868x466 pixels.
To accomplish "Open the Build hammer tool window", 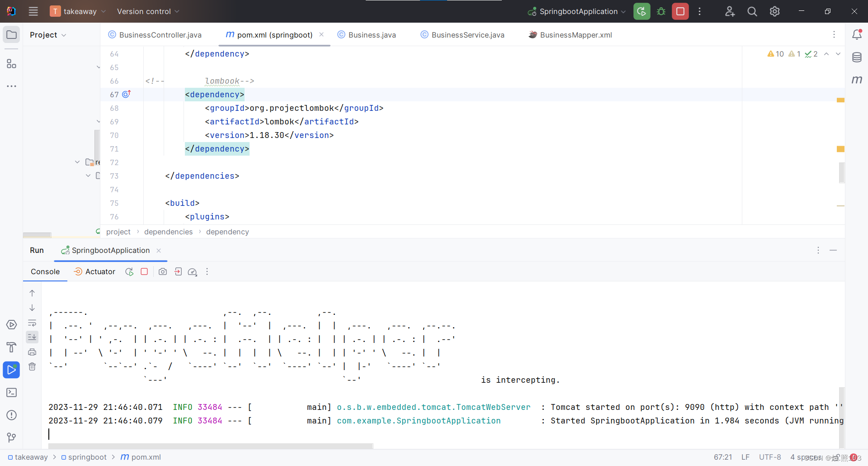I will click(x=11, y=347).
